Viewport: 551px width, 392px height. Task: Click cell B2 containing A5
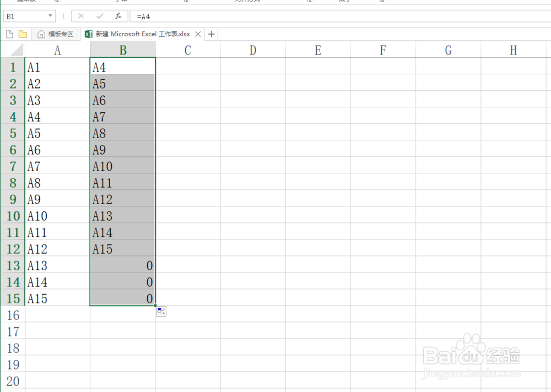123,83
